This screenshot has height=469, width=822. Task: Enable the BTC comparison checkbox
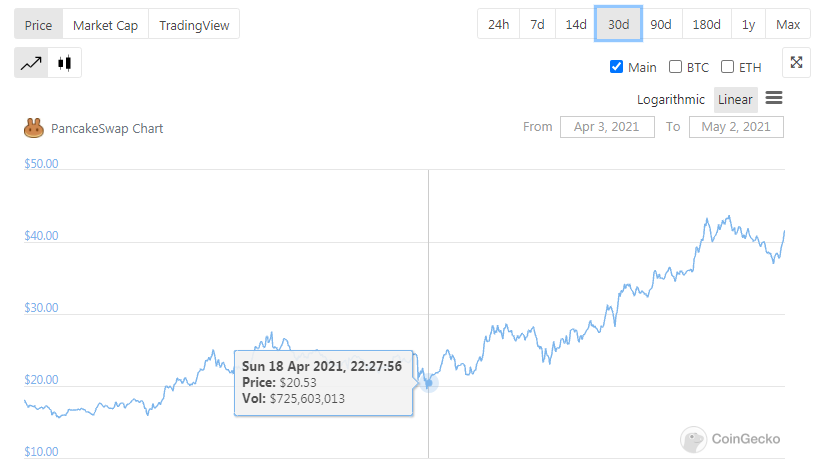675,67
